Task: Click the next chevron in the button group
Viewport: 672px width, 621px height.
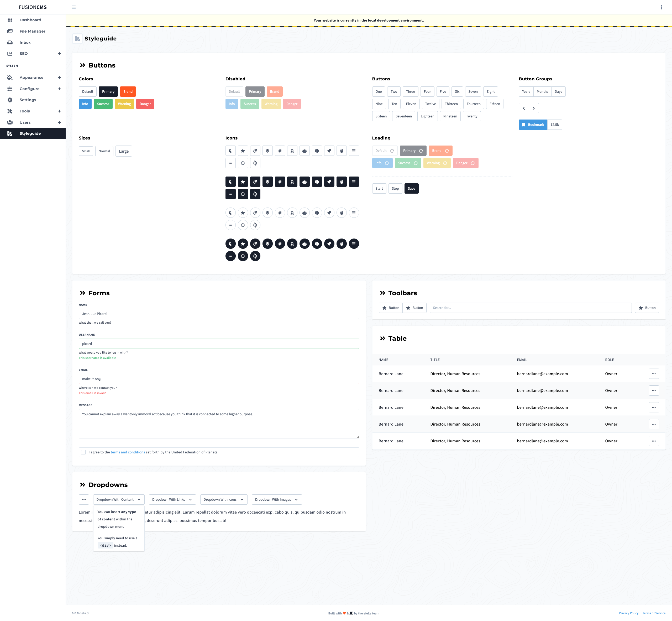Action: 534,108
